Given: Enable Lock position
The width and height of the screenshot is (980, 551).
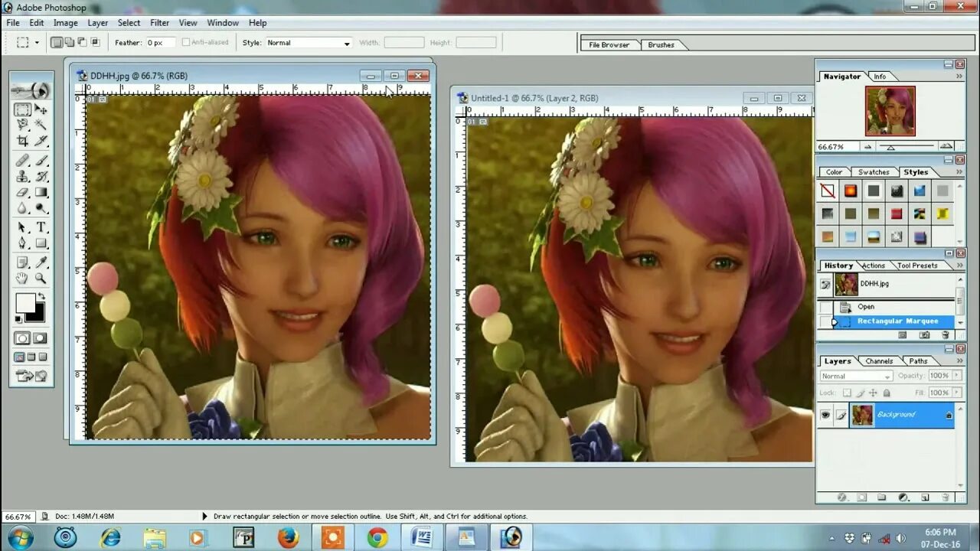Looking at the screenshot, I should [x=873, y=393].
